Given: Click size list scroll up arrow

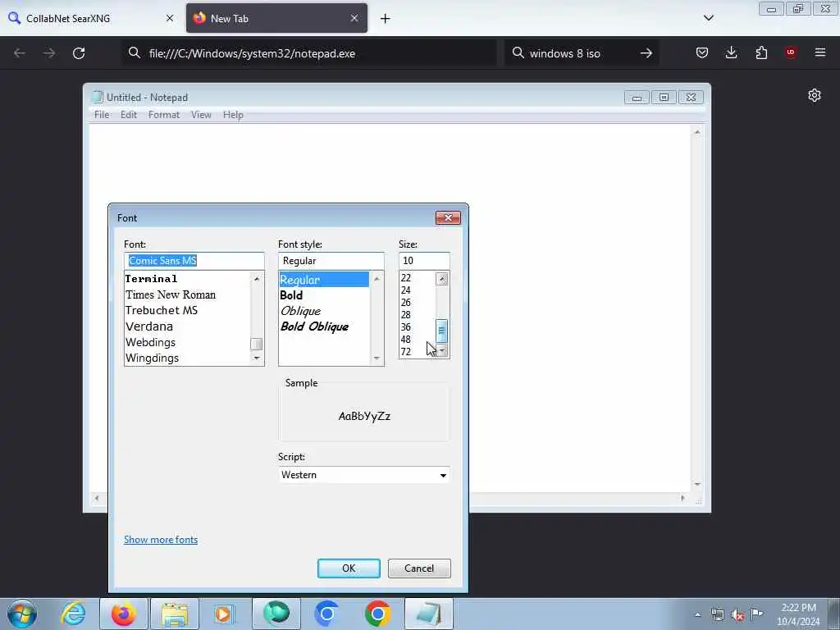Looking at the screenshot, I should [x=442, y=279].
